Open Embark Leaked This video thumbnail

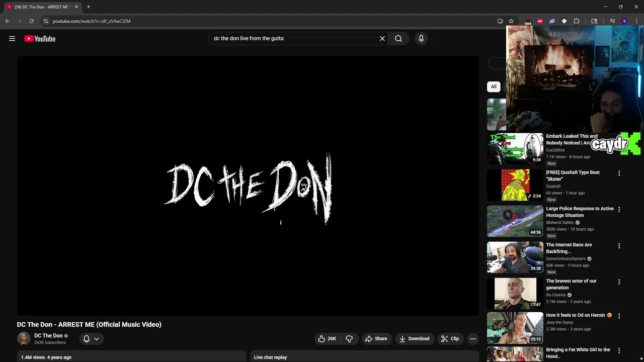tap(515, 148)
